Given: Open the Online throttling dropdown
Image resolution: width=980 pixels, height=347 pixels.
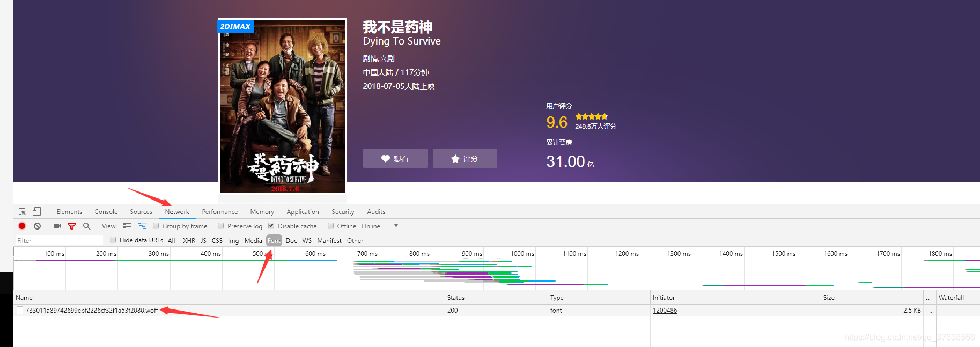Looking at the screenshot, I should [379, 226].
